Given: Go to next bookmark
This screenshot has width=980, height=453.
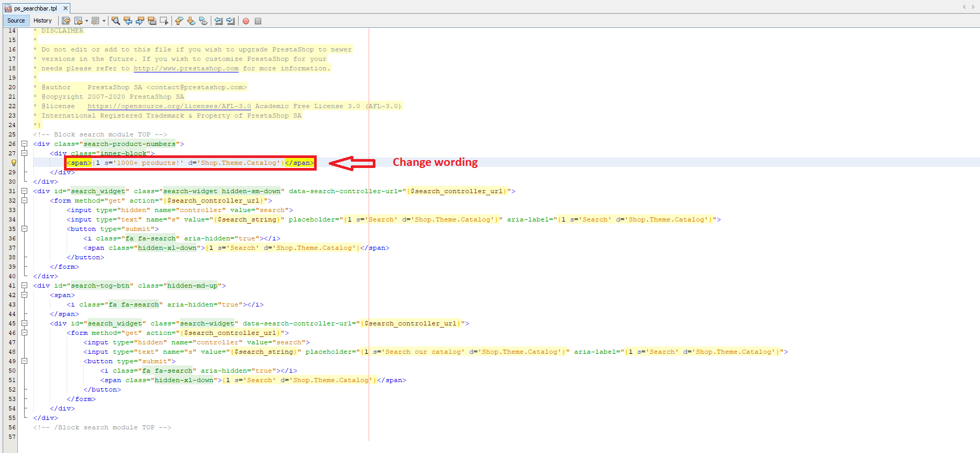Looking at the screenshot, I should pos(191,21).
